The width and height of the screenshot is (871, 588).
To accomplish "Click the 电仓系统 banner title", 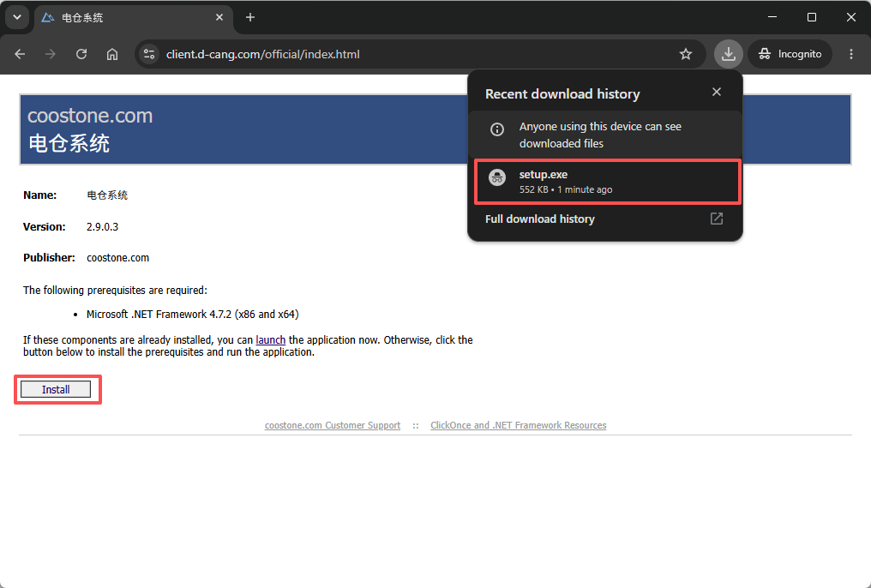I will point(69,143).
